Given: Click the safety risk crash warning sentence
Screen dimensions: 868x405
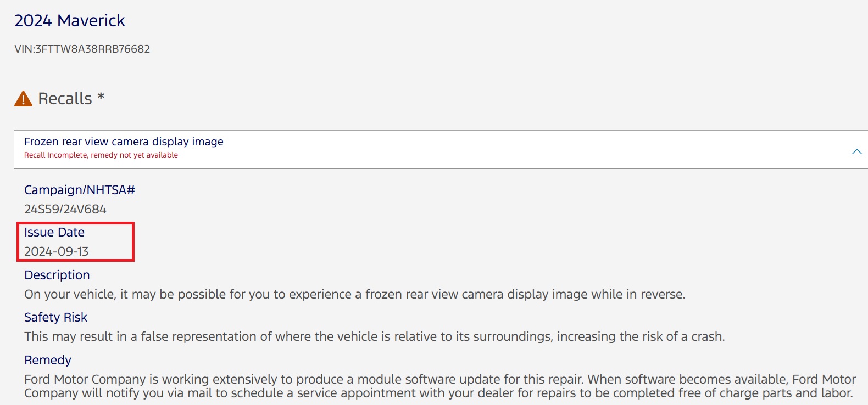Looking at the screenshot, I should 374,336.
